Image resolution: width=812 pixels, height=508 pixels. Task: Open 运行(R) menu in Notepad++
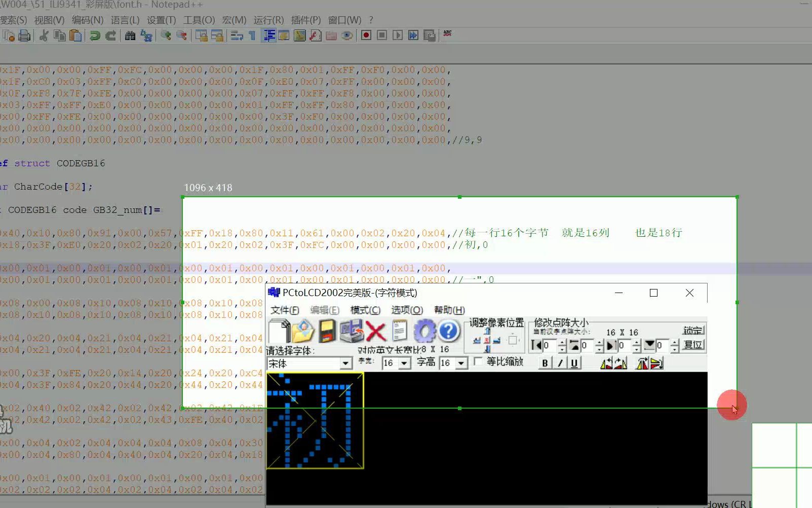click(x=268, y=20)
